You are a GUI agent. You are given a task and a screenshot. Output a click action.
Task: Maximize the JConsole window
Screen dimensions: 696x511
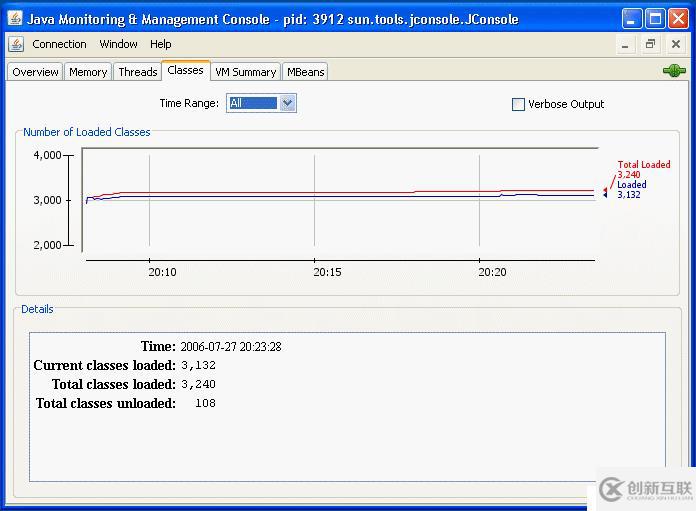655,19
